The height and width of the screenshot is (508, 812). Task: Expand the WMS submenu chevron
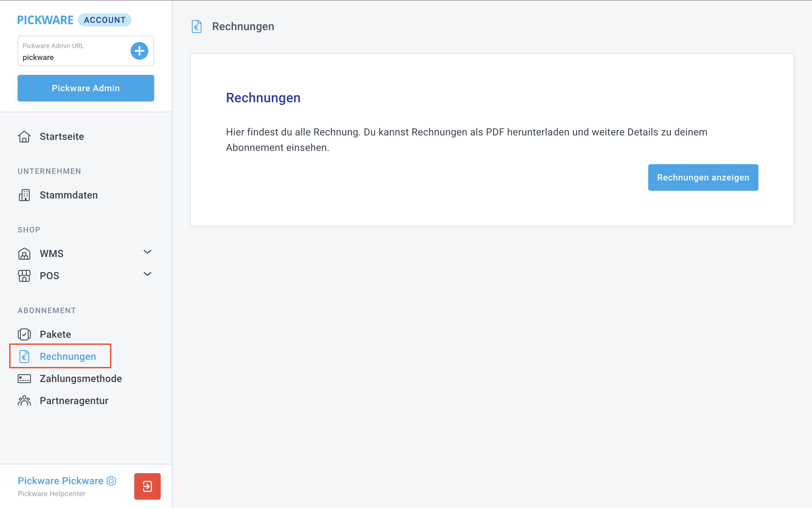(147, 252)
